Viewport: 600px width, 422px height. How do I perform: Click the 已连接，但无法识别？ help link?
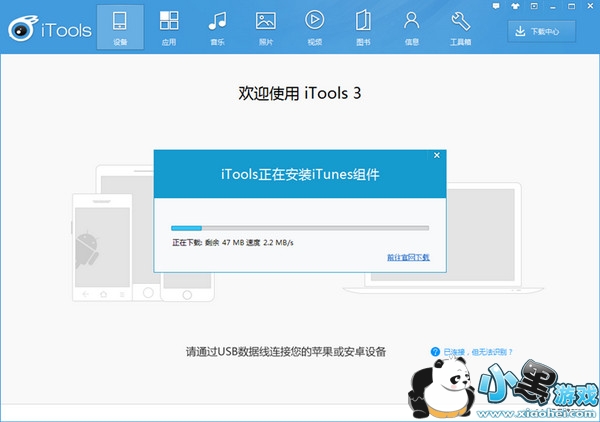478,352
